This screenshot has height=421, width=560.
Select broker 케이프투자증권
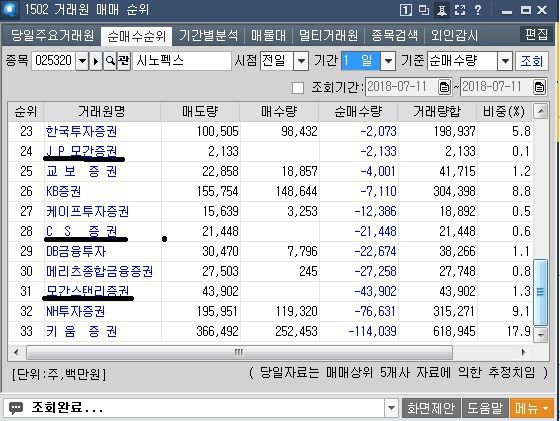click(x=88, y=211)
